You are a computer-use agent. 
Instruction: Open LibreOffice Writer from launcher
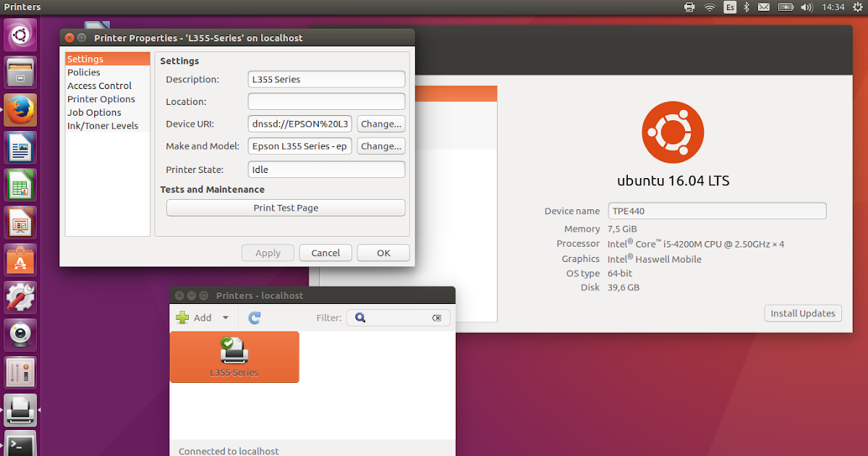20,148
